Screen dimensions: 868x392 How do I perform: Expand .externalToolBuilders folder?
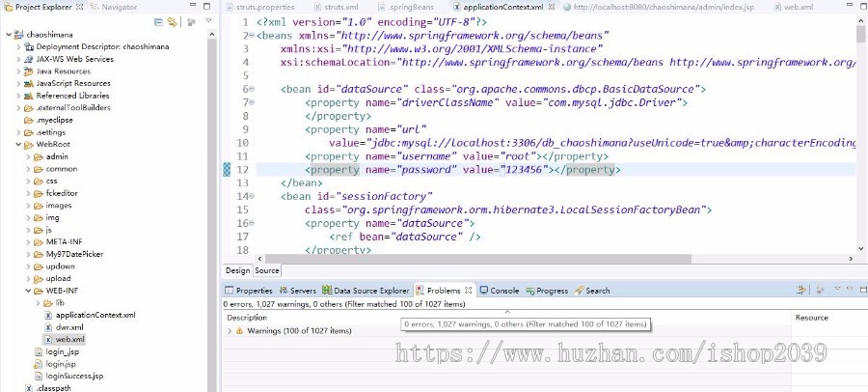[19, 107]
